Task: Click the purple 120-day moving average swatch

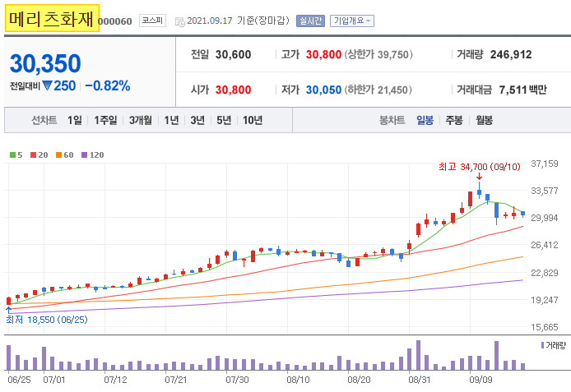Action: click(84, 154)
